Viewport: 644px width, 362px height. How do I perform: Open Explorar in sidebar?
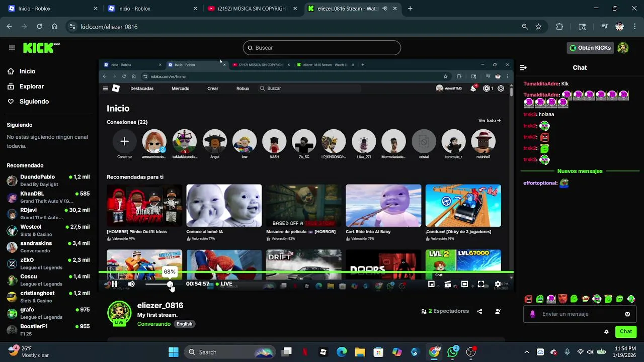pos(26,86)
